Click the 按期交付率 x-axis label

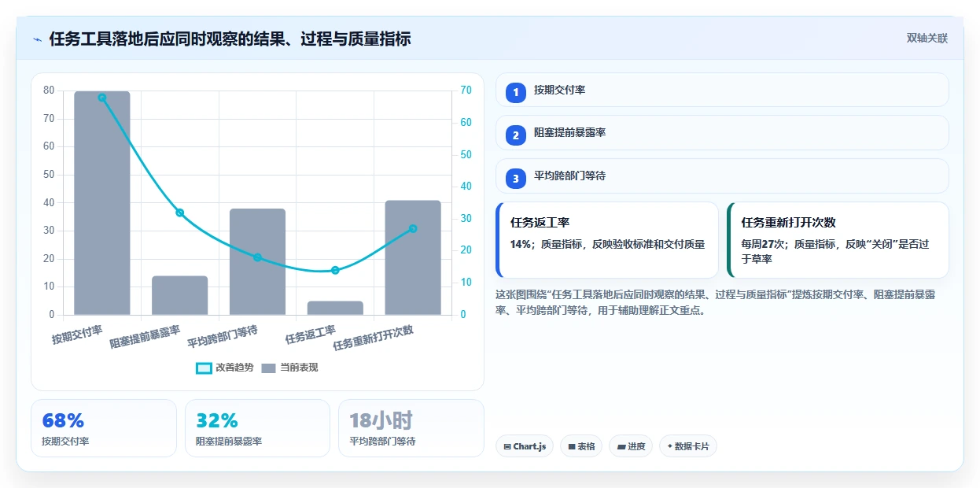tap(78, 335)
